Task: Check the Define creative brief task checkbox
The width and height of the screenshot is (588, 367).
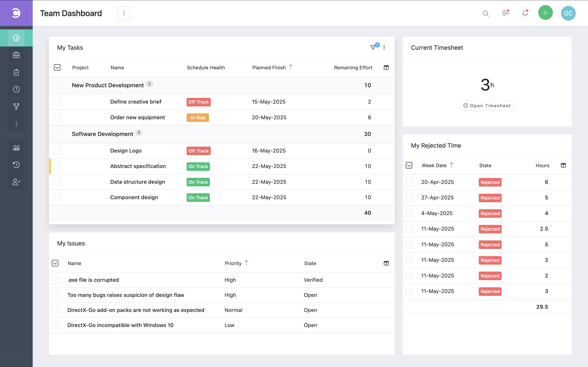Action: tap(57, 102)
